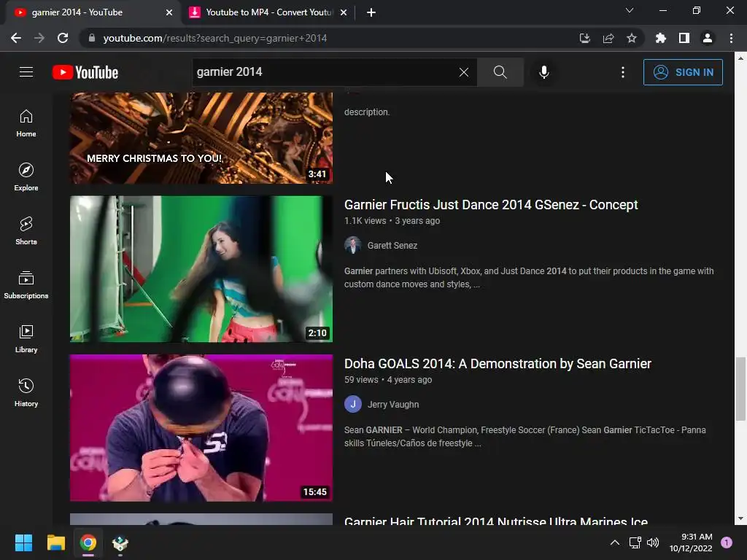747x560 pixels.
Task: Share this page icon
Action: (x=608, y=38)
